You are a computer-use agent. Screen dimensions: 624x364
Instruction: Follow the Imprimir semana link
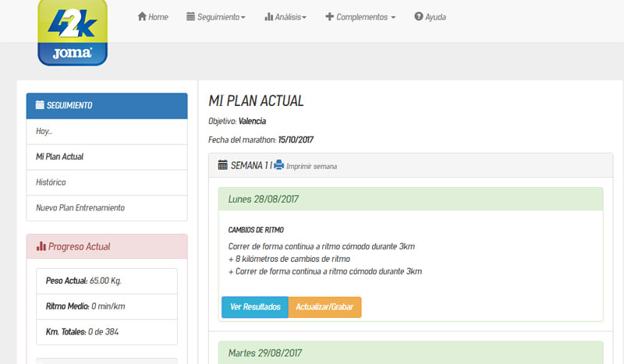tap(311, 166)
